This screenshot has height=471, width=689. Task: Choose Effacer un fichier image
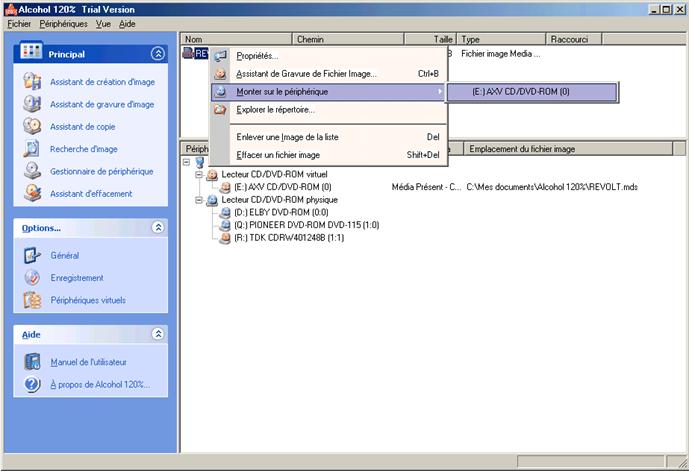tap(329, 155)
